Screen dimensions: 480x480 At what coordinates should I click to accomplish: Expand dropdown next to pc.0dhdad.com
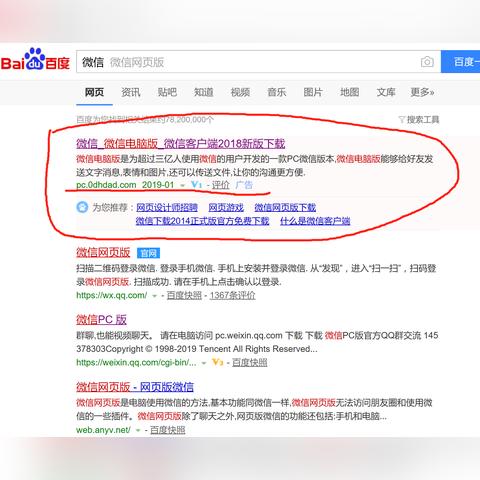pos(182,185)
